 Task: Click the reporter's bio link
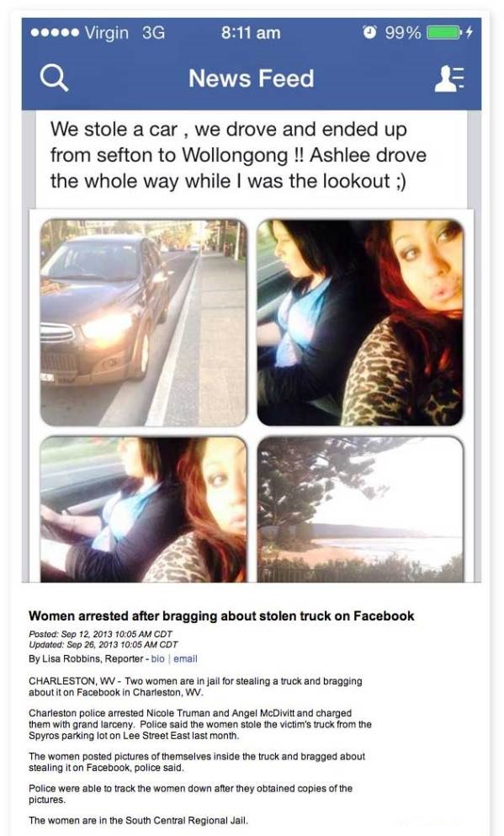click(157, 658)
